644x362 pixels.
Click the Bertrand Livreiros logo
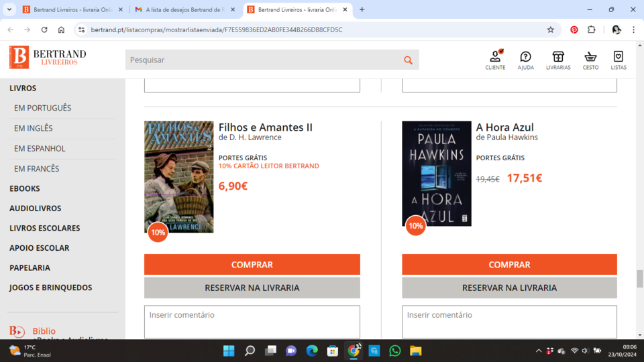tap(48, 58)
